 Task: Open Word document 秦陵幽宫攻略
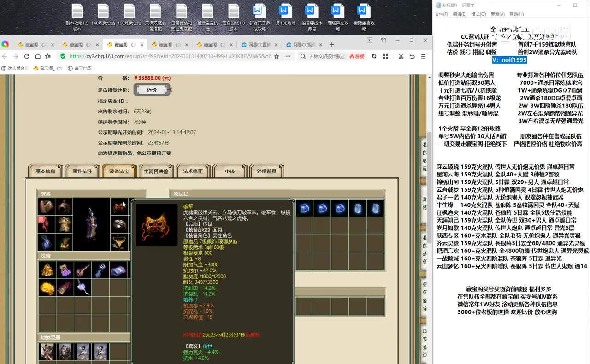click(364, 18)
